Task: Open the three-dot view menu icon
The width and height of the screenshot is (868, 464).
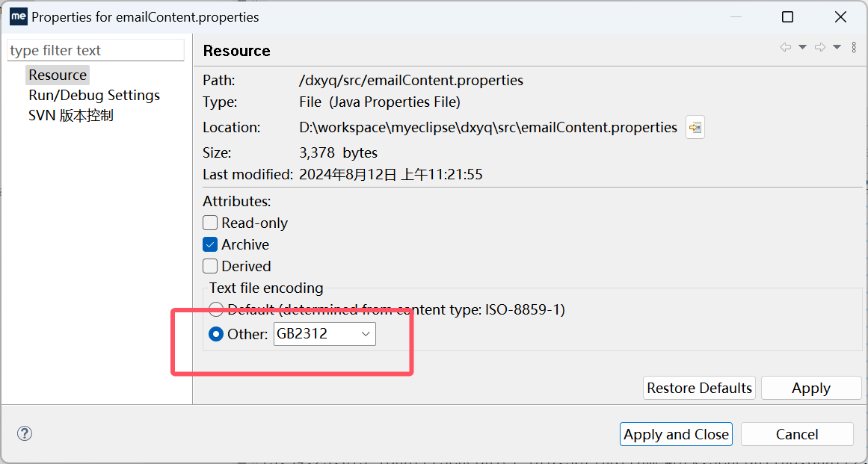Action: pos(854,48)
